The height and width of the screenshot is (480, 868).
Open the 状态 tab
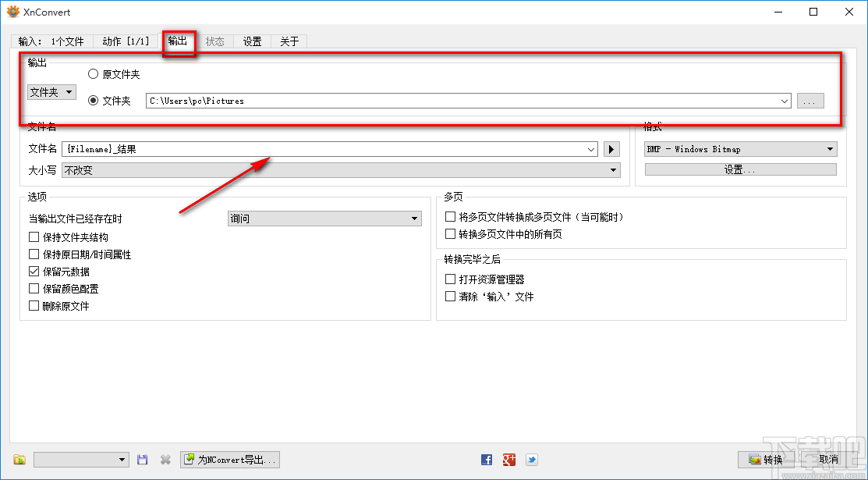215,41
